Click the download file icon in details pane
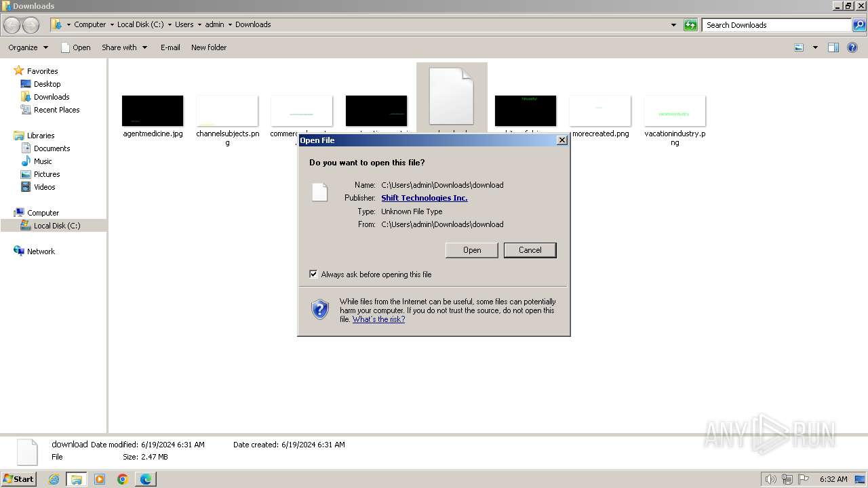 [27, 452]
